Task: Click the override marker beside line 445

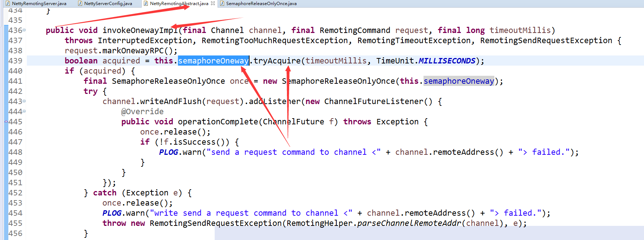Action: click(6, 121)
